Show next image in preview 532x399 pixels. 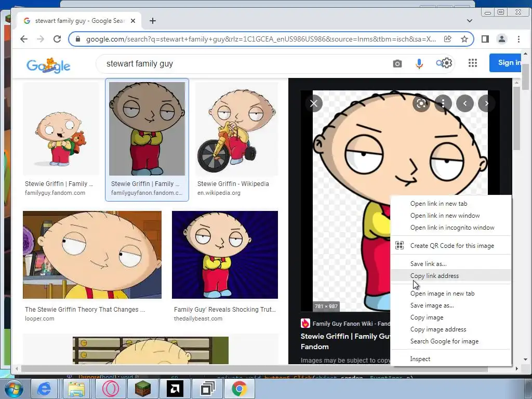[486, 103]
